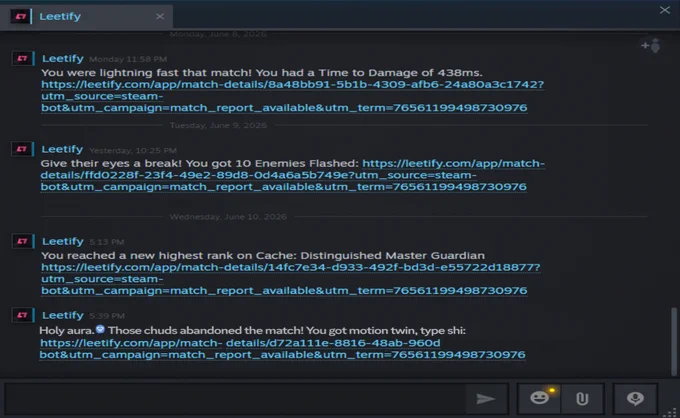Focus the chat message input field
Viewport: 680px width, 418px height.
click(x=235, y=398)
